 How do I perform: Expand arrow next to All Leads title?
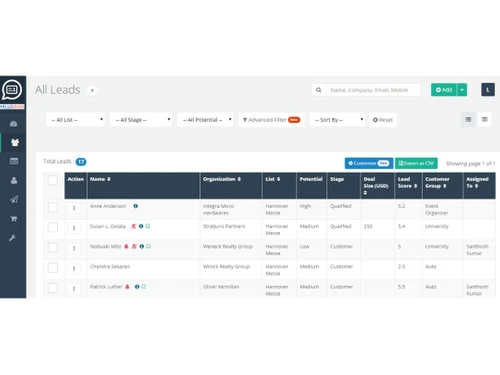(92, 90)
